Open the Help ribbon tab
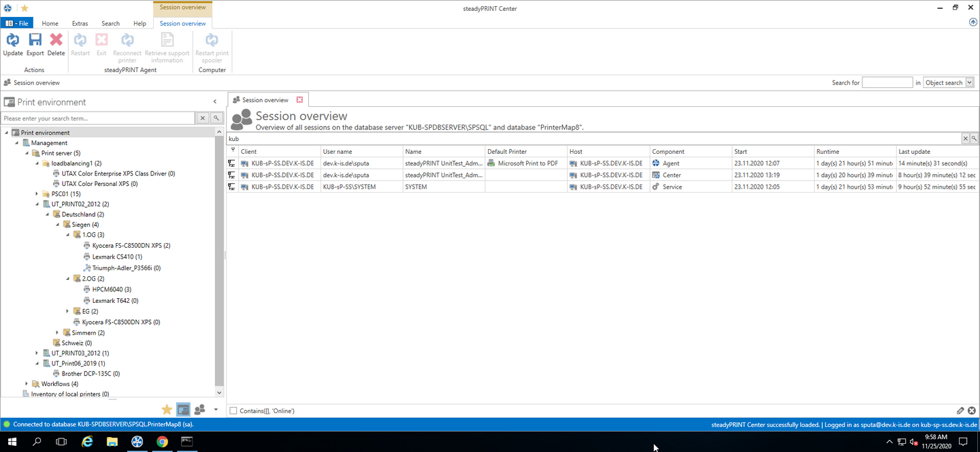The height and width of the screenshot is (452, 980). click(x=140, y=23)
